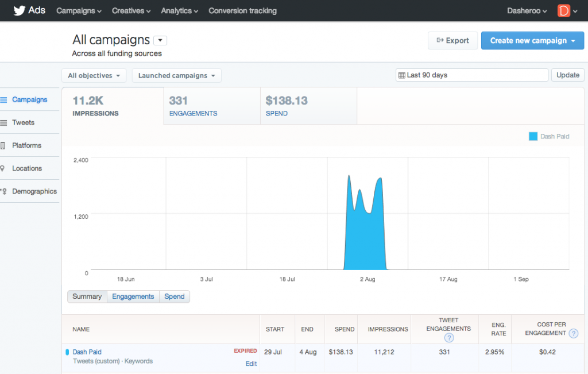Expand the All objectives filter dropdown
This screenshot has height=374, width=588.
pos(94,75)
